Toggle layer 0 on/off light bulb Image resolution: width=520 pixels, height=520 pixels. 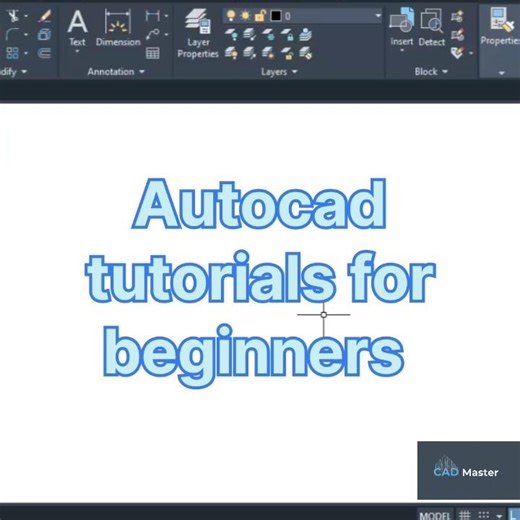point(231,15)
